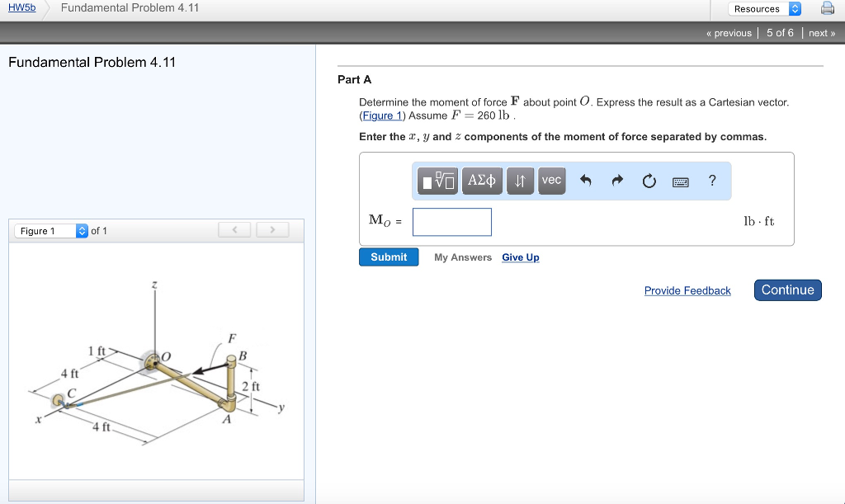
Task: Click inside the Mo answer input field
Action: [451, 222]
